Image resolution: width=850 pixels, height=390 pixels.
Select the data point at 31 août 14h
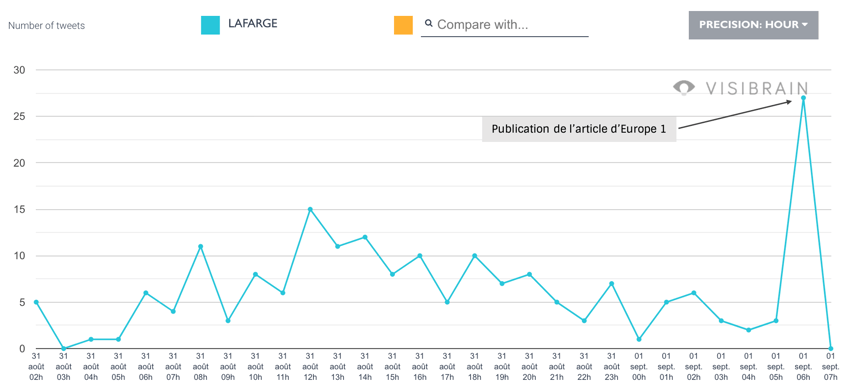(x=365, y=237)
